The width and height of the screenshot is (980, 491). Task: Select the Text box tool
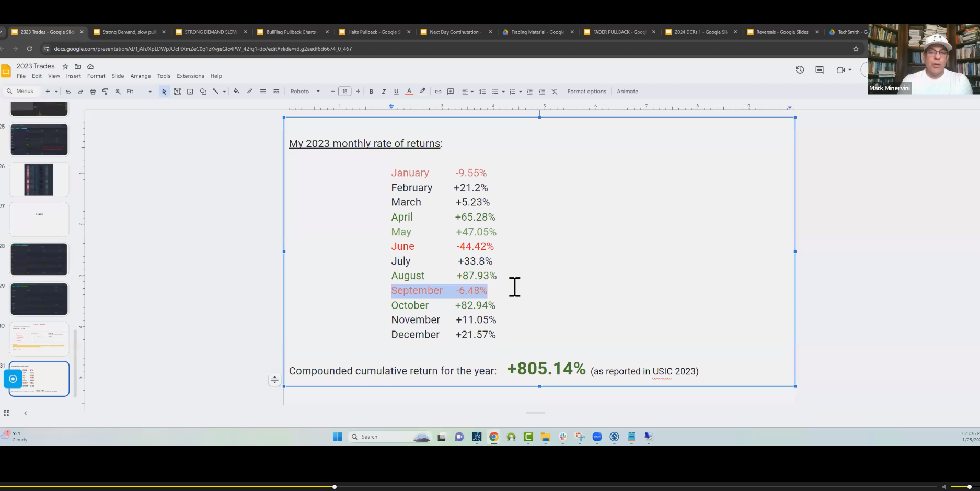click(x=177, y=92)
